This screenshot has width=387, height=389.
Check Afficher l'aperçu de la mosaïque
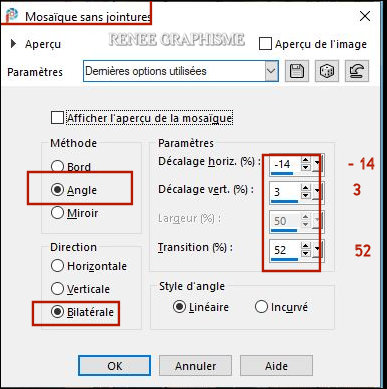click(57, 118)
